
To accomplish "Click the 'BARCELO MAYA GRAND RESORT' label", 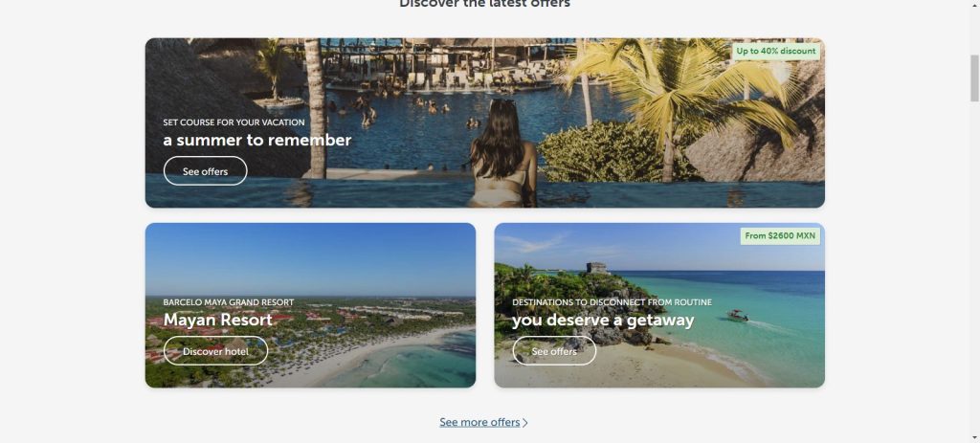I will pos(228,302).
